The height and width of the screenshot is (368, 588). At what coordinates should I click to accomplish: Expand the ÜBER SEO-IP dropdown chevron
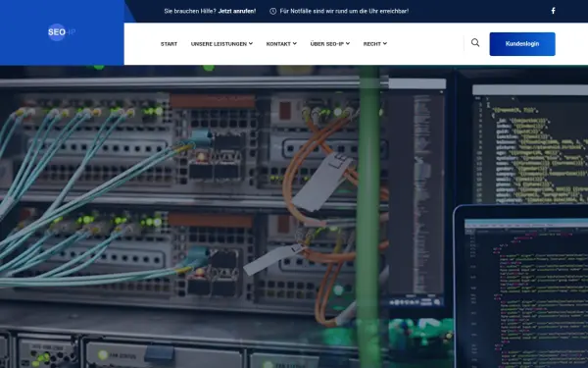pyautogui.click(x=348, y=43)
